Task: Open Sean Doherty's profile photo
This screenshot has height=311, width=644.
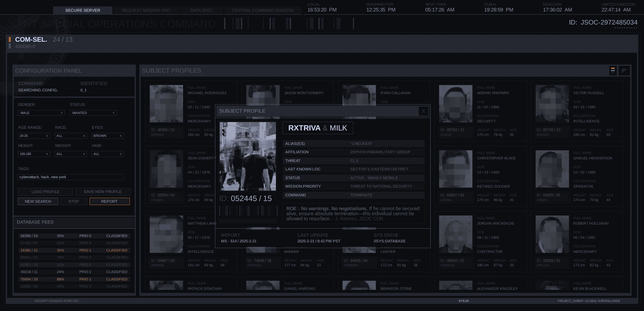Action: tap(166, 169)
